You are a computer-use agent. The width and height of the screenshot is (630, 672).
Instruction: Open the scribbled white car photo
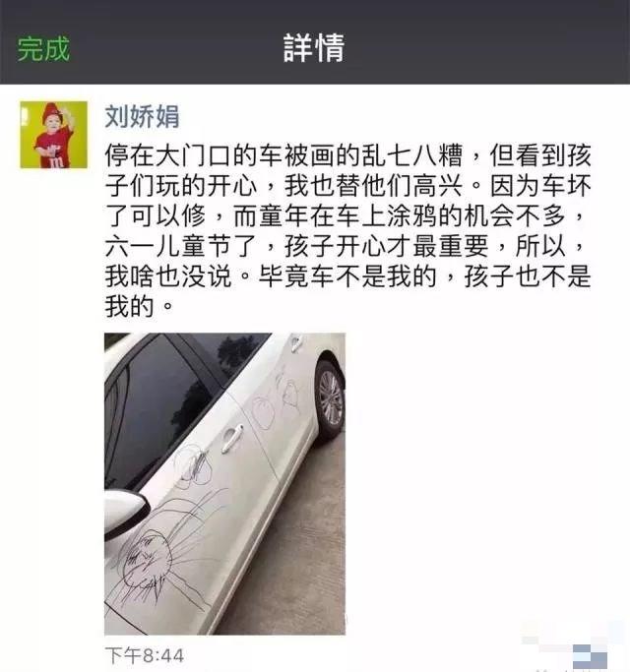(224, 483)
